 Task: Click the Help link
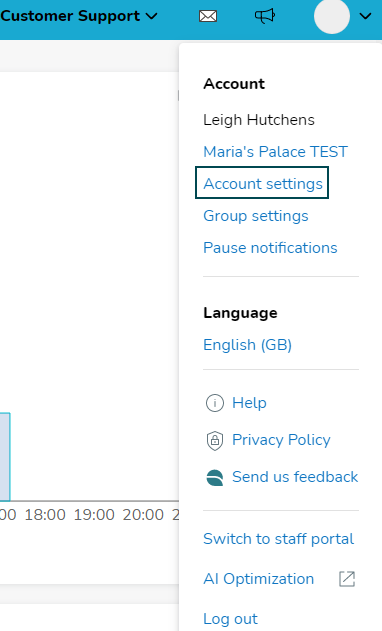pyautogui.click(x=249, y=403)
